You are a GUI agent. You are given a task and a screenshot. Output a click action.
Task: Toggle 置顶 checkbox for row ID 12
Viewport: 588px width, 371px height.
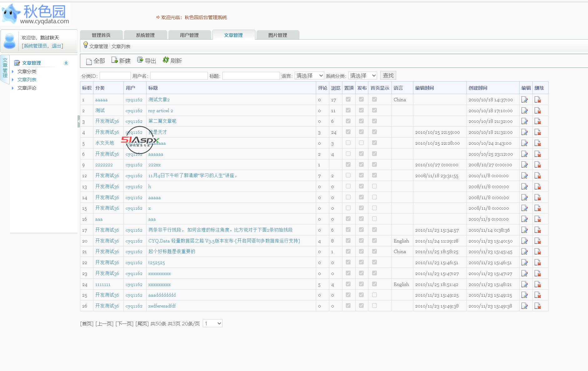(348, 175)
